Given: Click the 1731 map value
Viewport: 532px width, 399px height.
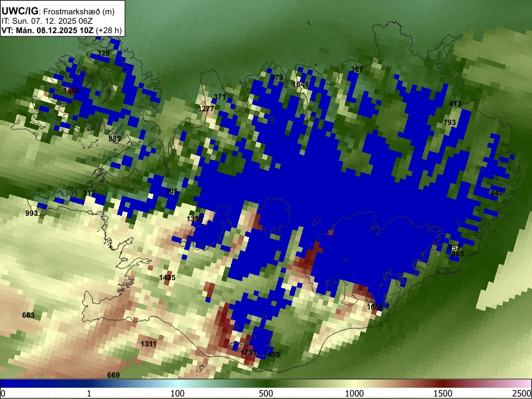Looking at the screenshot, I should tap(248, 353).
